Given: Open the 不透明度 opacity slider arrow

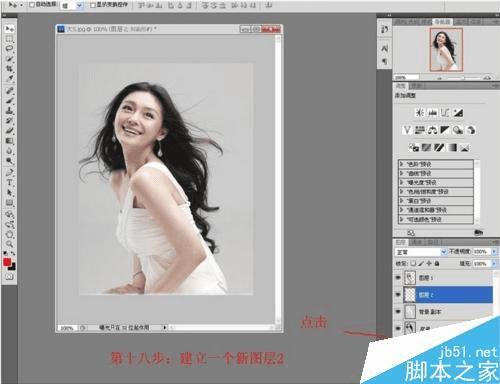Looking at the screenshot, I should pyautogui.click(x=494, y=252).
